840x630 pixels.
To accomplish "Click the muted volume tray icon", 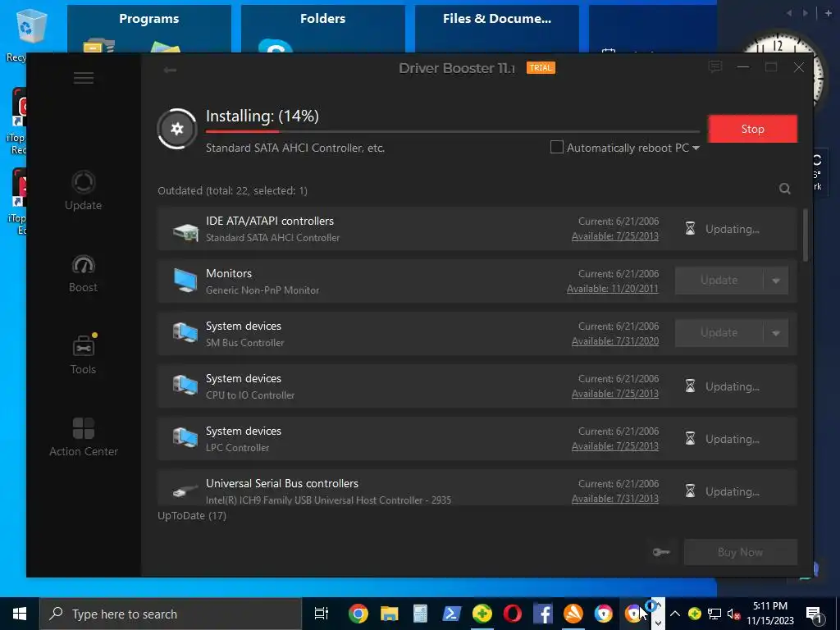I will [734, 614].
